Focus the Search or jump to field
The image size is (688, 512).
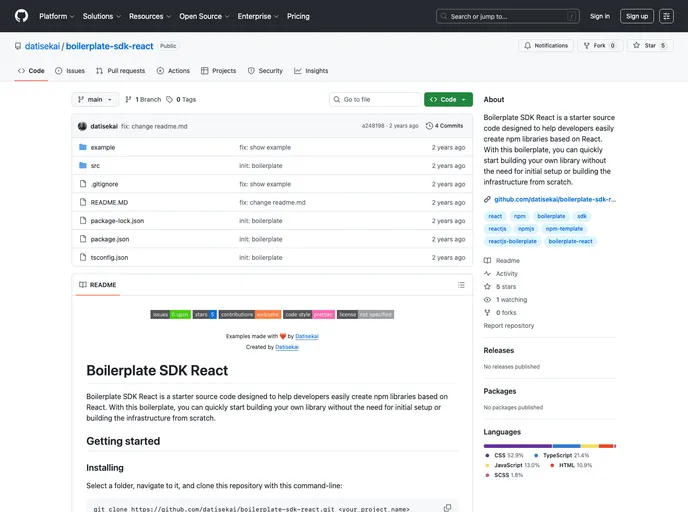coord(508,16)
